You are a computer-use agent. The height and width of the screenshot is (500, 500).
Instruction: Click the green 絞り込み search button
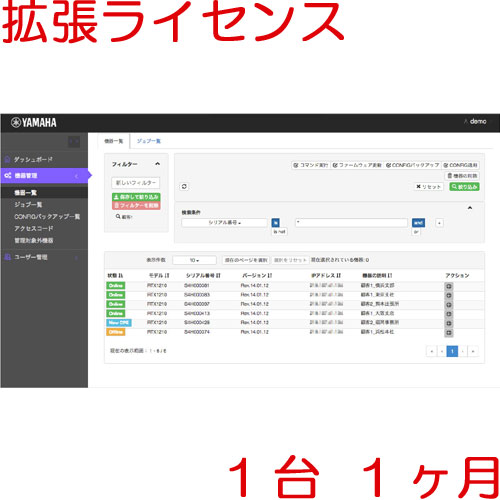coord(465,187)
